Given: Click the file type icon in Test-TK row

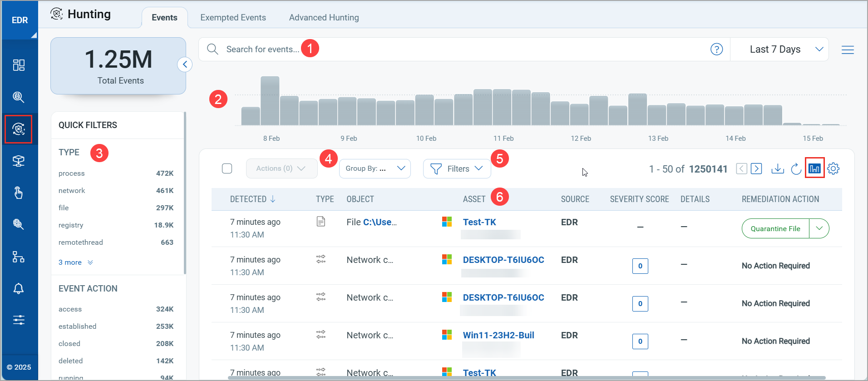Looking at the screenshot, I should [x=321, y=222].
